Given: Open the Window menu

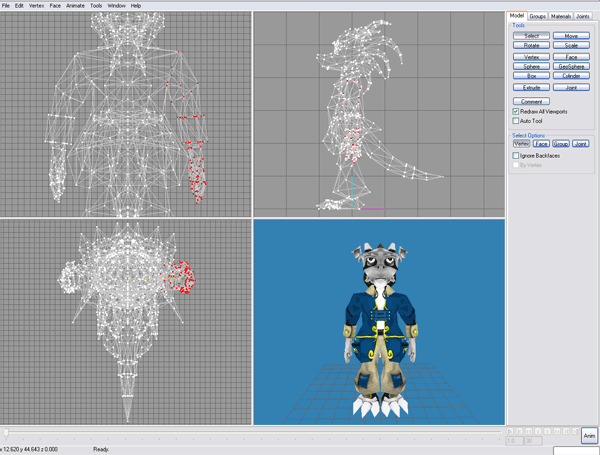Looking at the screenshot, I should 116,6.
